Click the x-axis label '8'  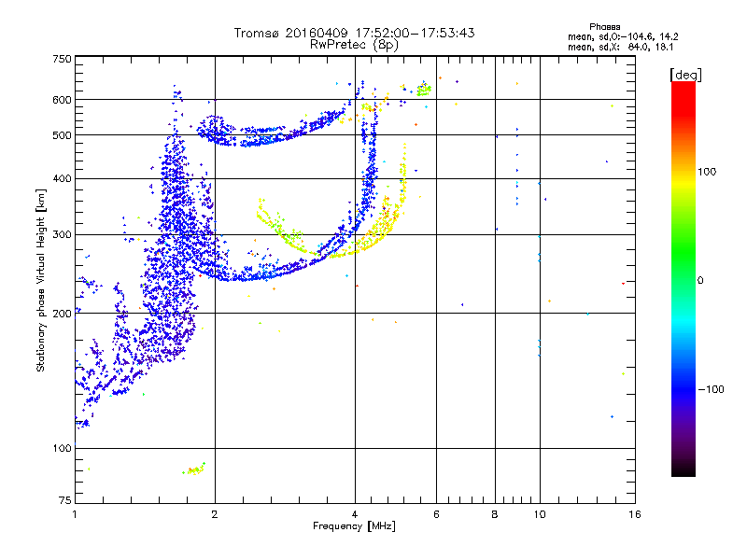[x=495, y=514]
